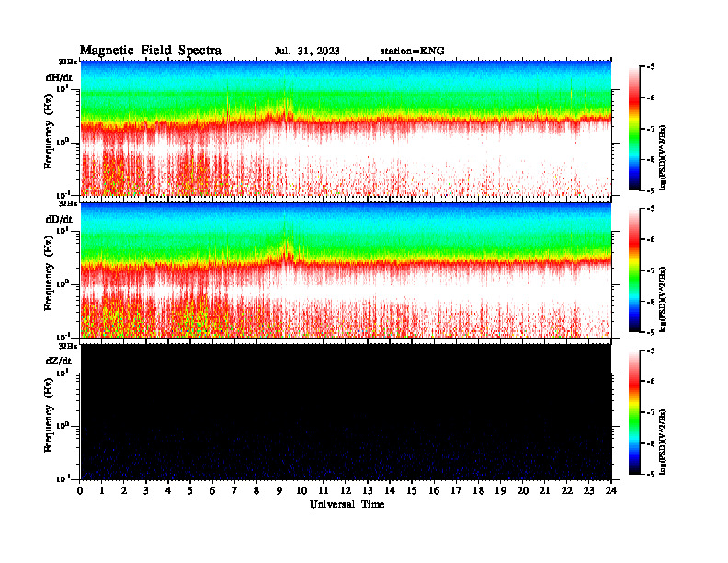Click the dD/dt spectrogram plot area
The height and width of the screenshot is (563, 728).
346,270
